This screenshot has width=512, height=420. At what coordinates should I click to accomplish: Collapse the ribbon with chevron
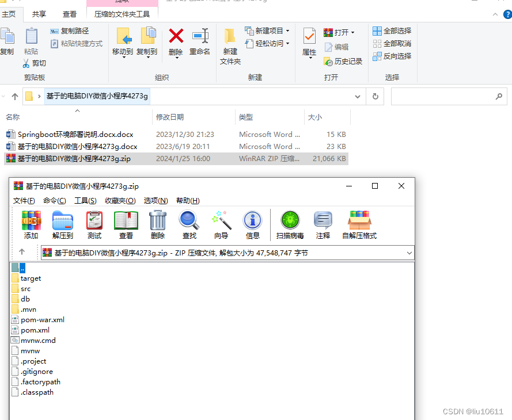[x=495, y=14]
